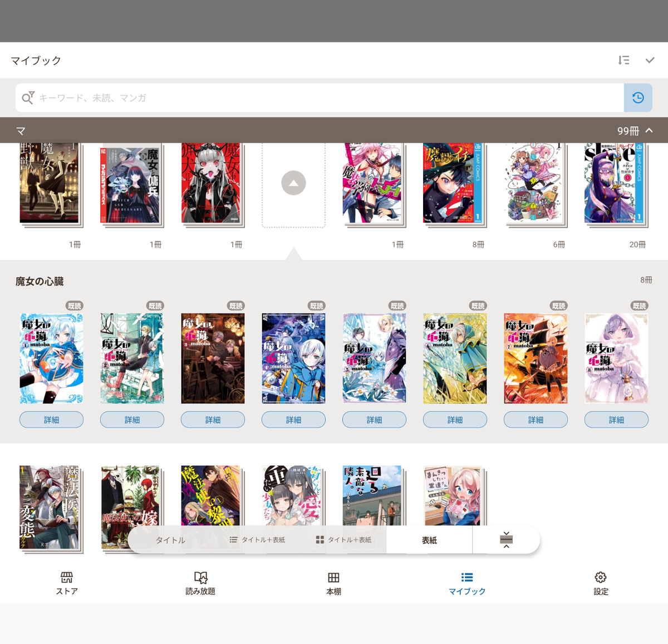Open 詳細 for 魔女の心臓 volume 3
Viewport: 668px width, 644px height.
coord(213,420)
